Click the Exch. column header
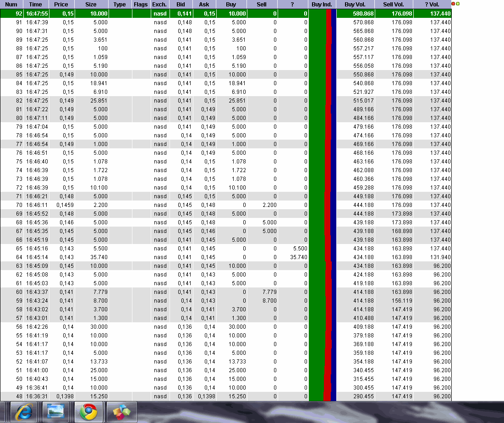Screen dimensions: 504x423 click(159, 5)
